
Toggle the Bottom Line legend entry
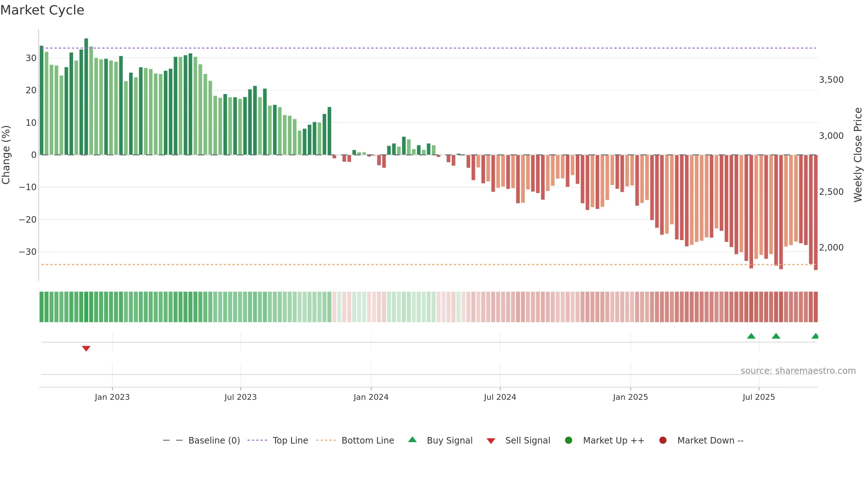pyautogui.click(x=355, y=440)
